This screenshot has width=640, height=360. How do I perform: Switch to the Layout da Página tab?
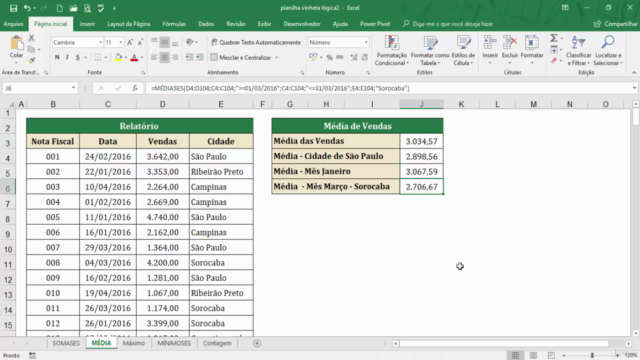coord(129,24)
